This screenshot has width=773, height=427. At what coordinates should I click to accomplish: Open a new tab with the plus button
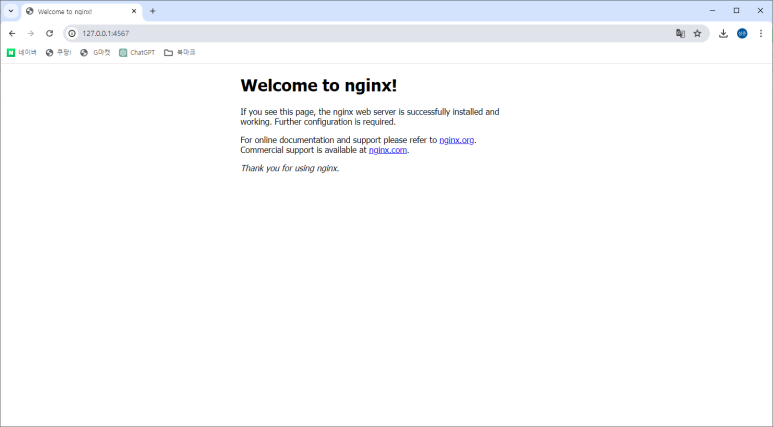153,11
